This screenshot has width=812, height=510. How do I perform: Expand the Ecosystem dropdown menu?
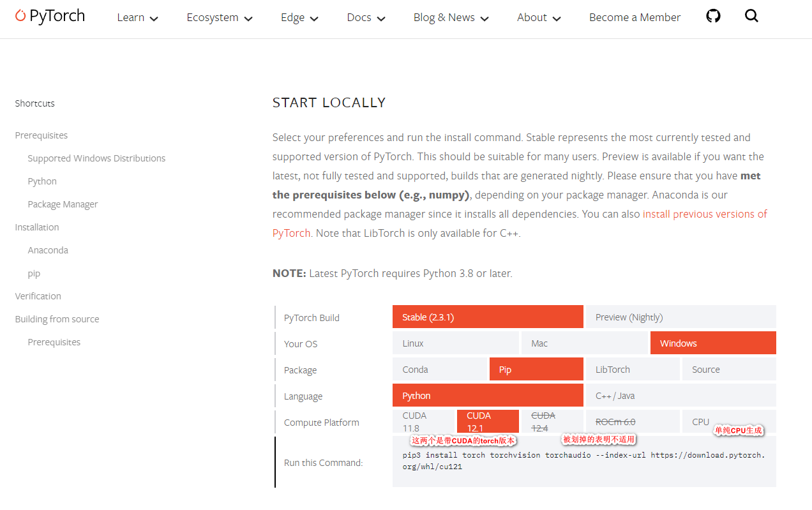pyautogui.click(x=220, y=18)
